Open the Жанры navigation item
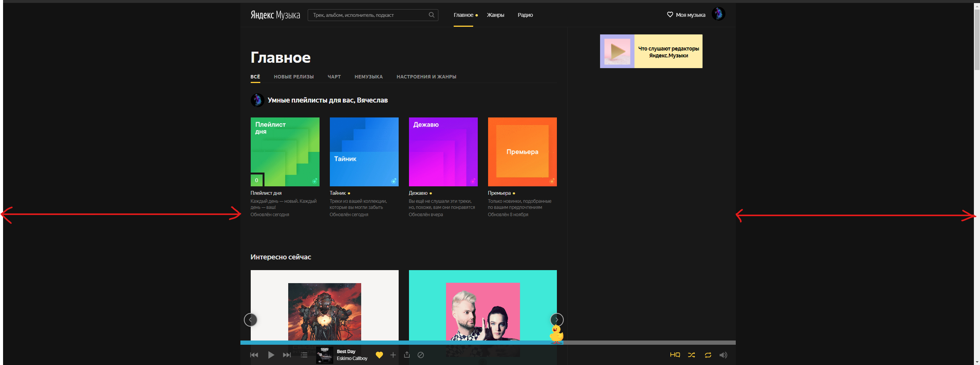Image resolution: width=980 pixels, height=365 pixels. click(495, 15)
